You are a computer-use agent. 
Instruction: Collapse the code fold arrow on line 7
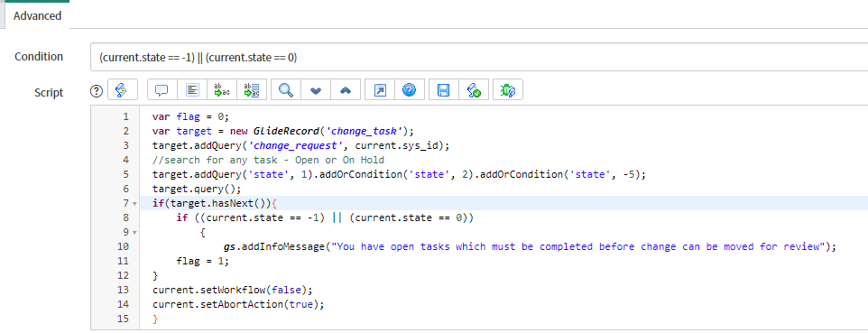(x=134, y=204)
